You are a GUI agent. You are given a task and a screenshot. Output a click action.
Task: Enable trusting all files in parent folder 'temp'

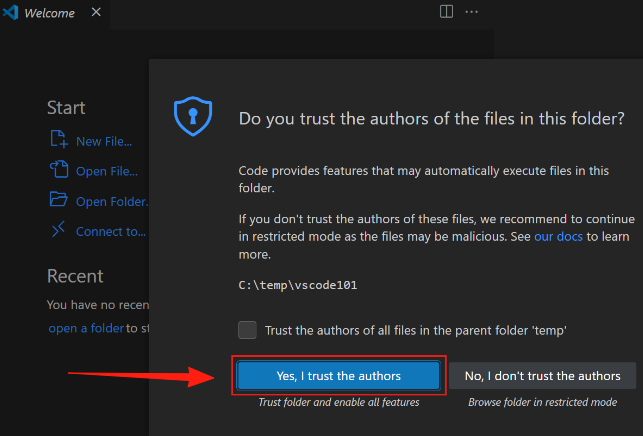pos(247,330)
